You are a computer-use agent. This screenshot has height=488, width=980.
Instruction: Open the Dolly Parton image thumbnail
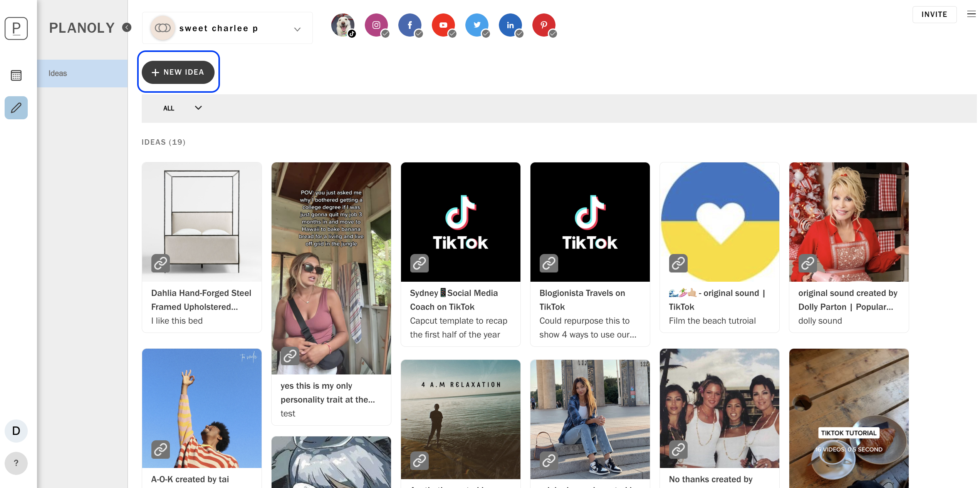(x=849, y=222)
